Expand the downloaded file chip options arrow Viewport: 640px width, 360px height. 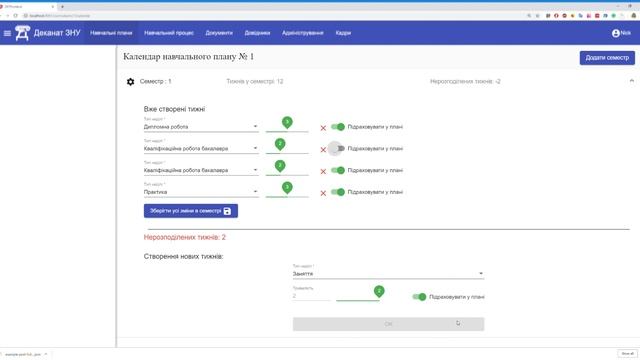[46, 354]
